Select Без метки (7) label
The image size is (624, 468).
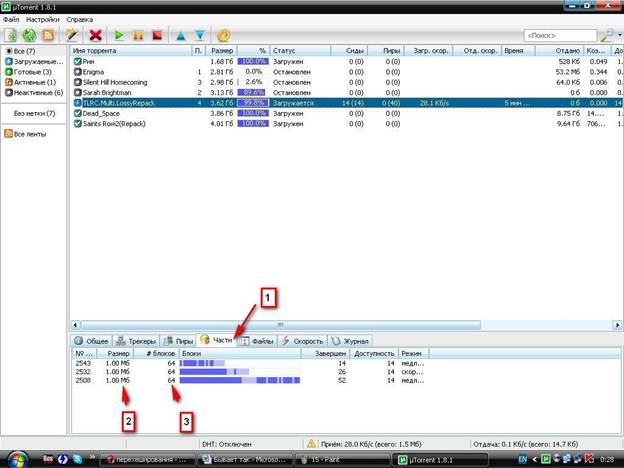point(34,113)
